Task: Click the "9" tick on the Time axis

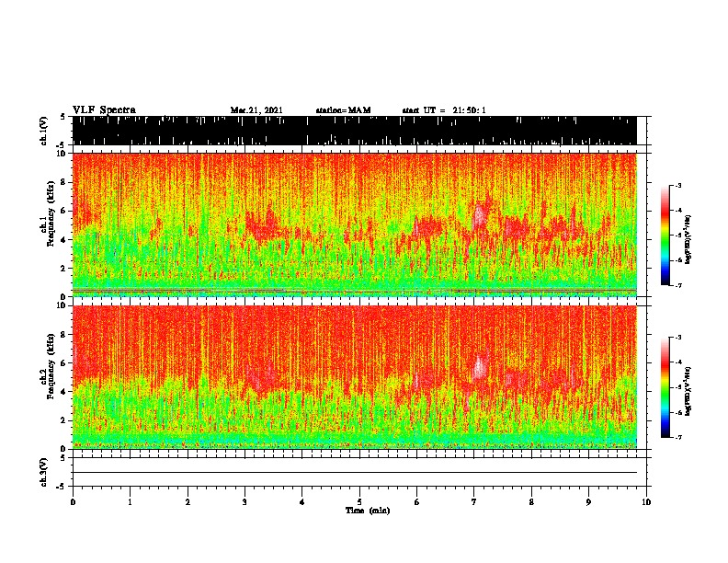Action: [588, 502]
